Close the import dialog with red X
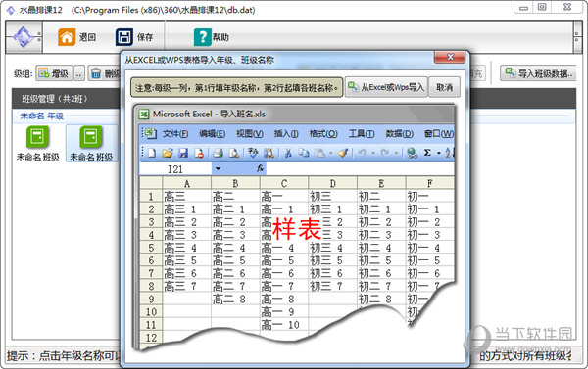Image resolution: width=588 pixels, height=369 pixels. 450,57
